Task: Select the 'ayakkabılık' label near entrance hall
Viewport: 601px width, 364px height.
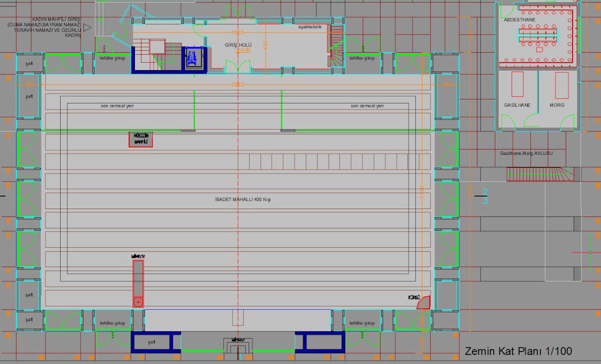Action: tap(310, 27)
